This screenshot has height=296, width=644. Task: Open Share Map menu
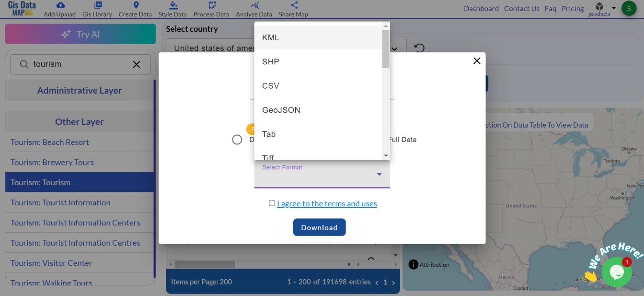(293, 9)
